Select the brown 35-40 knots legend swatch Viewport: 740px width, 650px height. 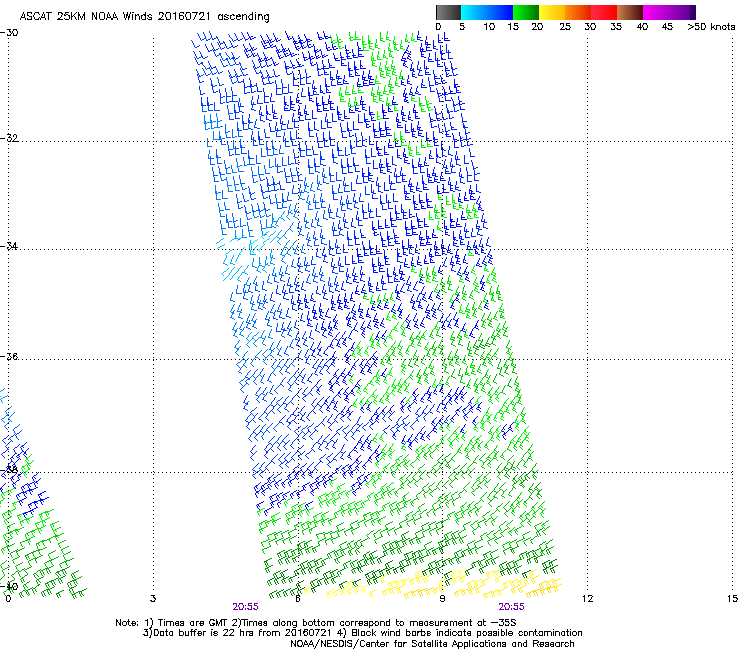(x=630, y=12)
